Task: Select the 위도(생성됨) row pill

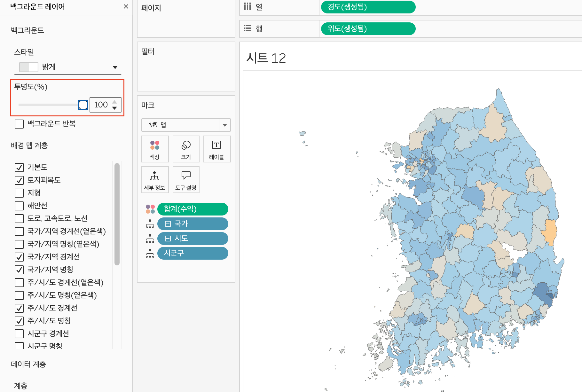Action: tap(368, 29)
